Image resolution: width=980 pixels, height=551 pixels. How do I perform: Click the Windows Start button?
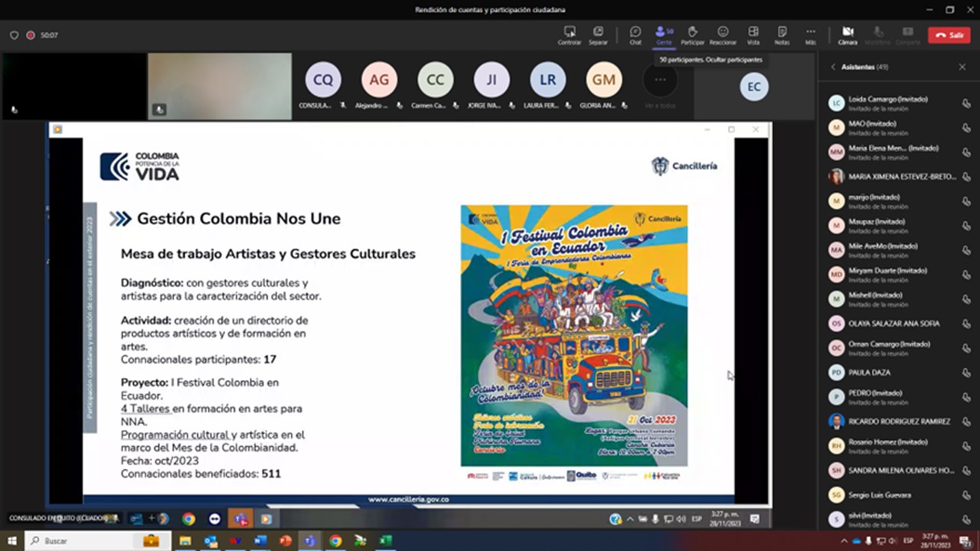click(x=12, y=540)
